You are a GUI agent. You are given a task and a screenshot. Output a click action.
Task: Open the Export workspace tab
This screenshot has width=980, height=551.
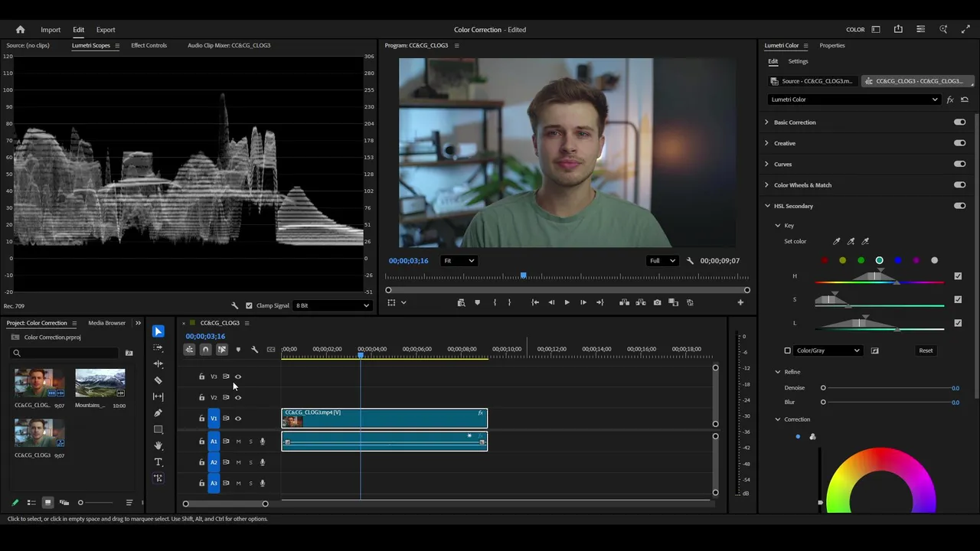pos(106,30)
